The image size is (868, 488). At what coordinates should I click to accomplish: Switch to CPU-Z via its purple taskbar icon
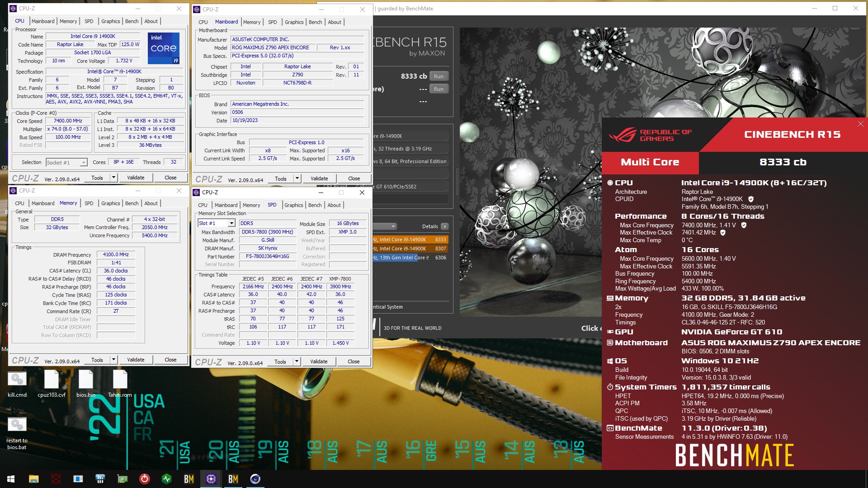click(211, 479)
